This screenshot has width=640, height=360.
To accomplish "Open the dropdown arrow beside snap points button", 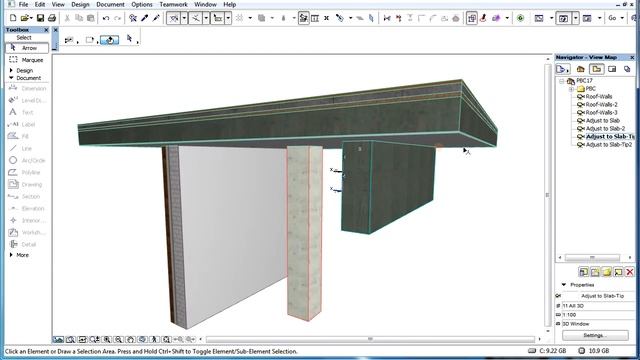I will click(206, 18).
